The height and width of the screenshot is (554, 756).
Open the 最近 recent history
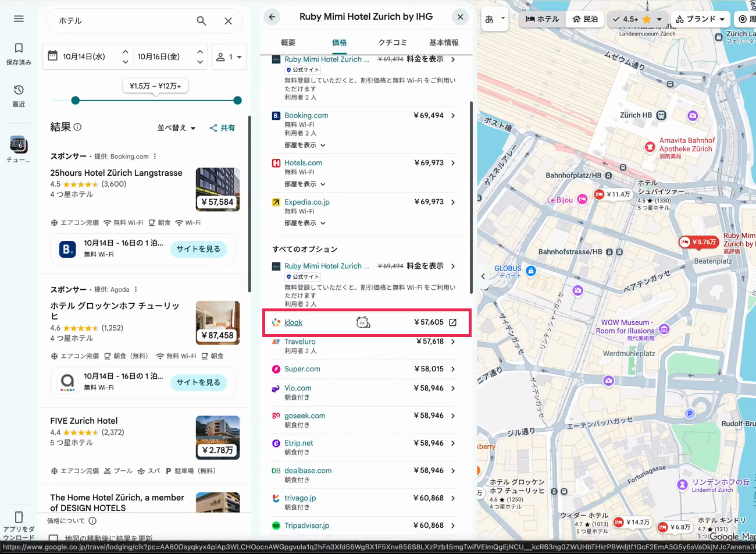click(x=19, y=95)
